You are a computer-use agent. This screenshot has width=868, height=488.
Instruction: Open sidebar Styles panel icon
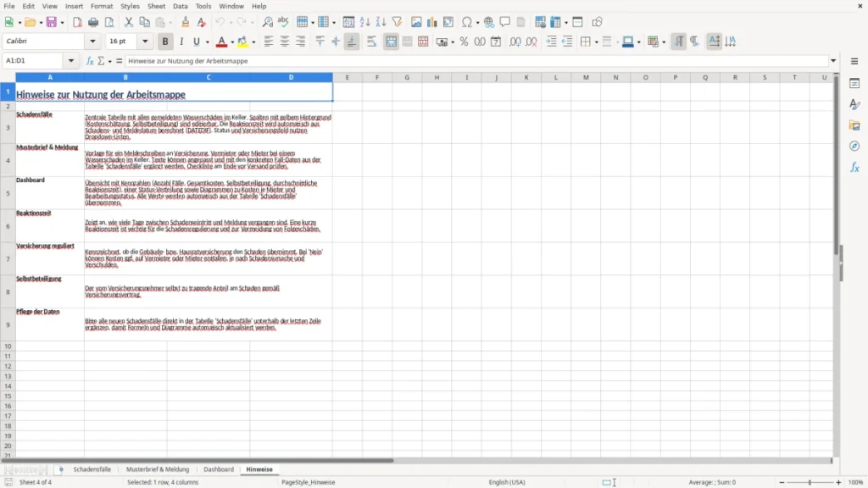[x=854, y=104]
